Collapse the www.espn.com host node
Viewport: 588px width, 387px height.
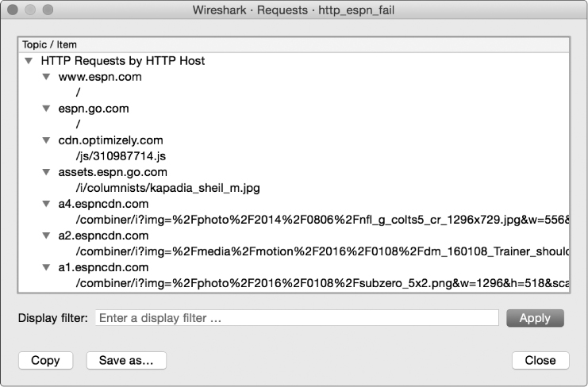click(x=46, y=77)
